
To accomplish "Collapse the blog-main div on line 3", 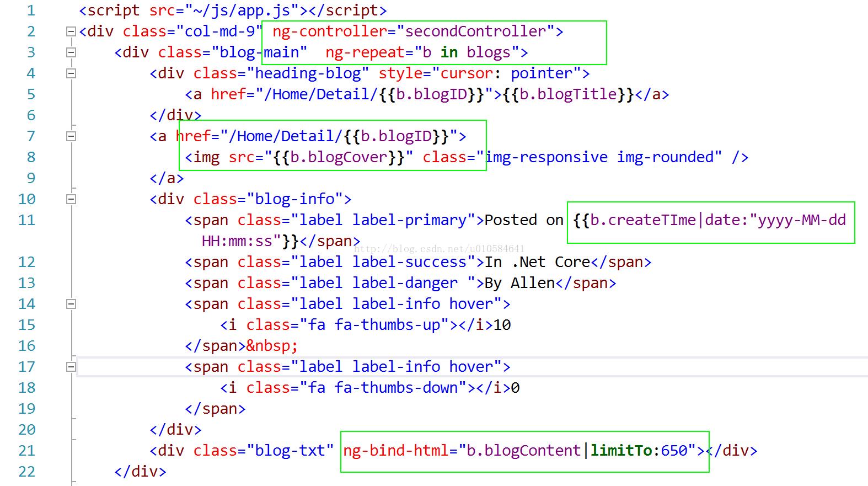I will coord(71,52).
